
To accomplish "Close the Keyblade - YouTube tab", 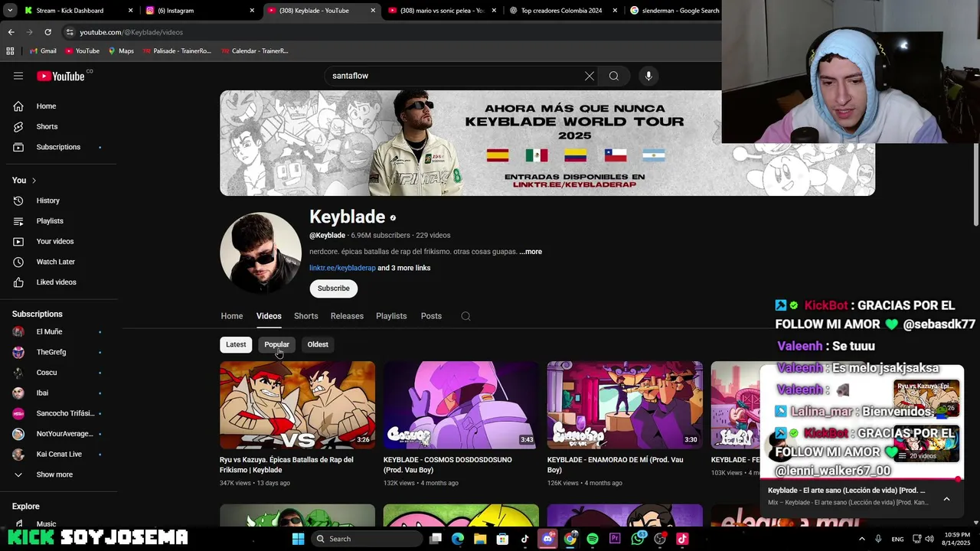I will coord(373,11).
